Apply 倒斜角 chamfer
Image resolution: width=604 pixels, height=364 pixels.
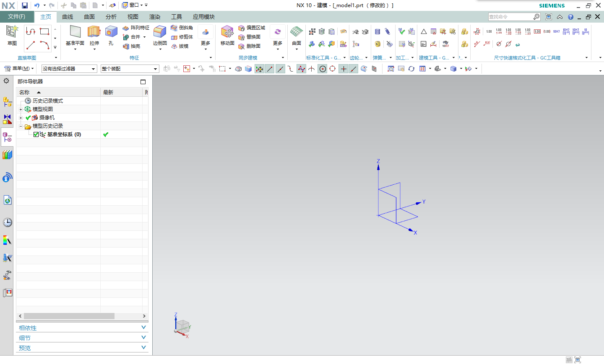182,28
